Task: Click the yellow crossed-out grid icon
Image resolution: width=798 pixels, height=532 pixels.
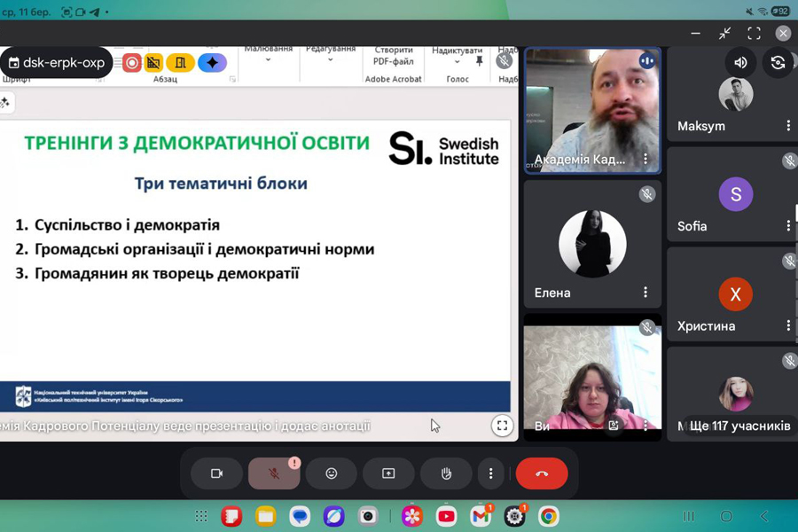Action: 153,63
